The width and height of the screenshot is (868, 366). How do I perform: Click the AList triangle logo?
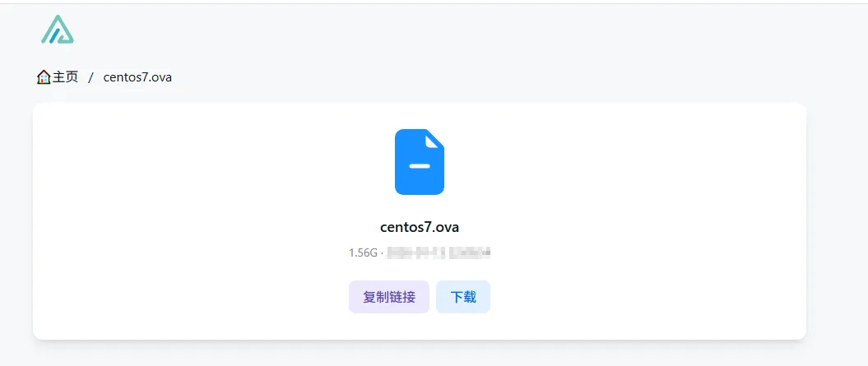[x=57, y=30]
